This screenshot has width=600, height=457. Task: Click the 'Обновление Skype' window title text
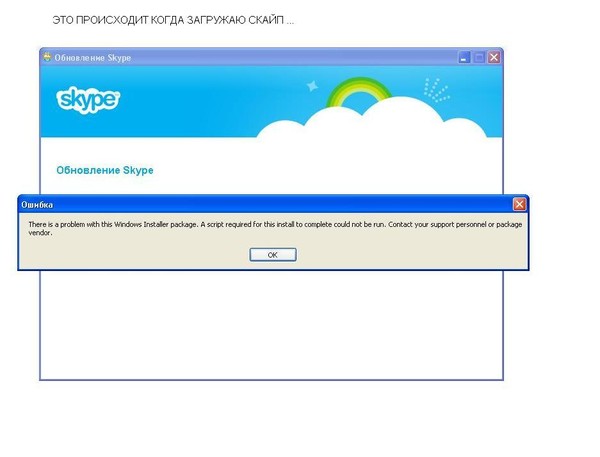click(93, 58)
